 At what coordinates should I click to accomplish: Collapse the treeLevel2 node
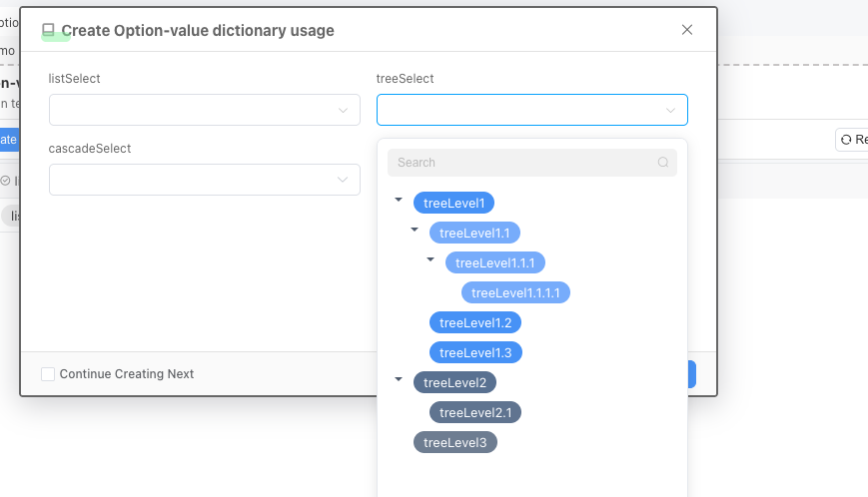point(399,380)
